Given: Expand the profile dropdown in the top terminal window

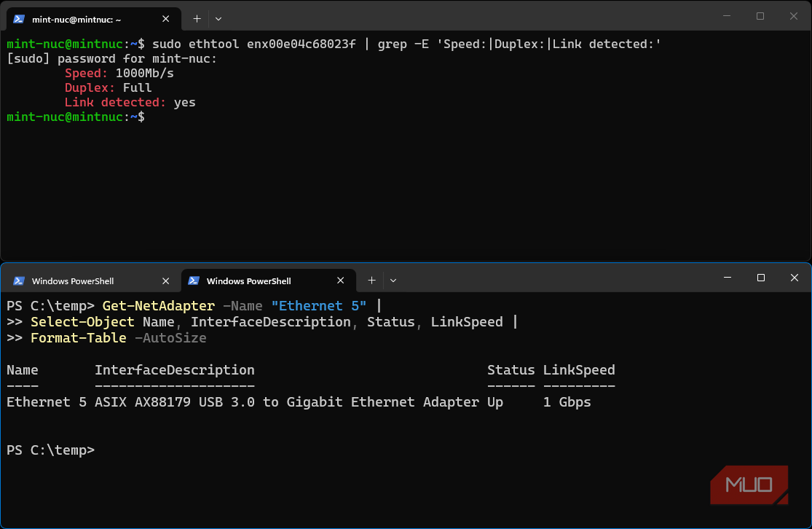Looking at the screenshot, I should 218,19.
